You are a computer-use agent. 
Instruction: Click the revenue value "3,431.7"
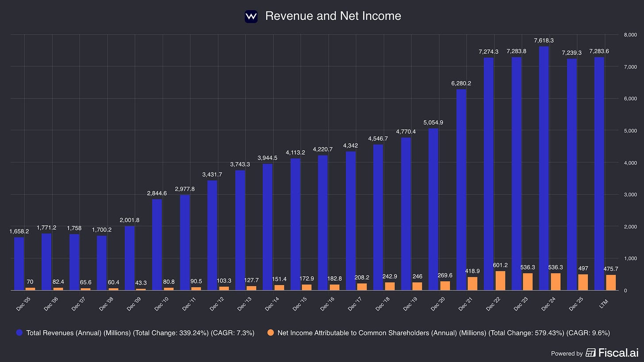212,175
